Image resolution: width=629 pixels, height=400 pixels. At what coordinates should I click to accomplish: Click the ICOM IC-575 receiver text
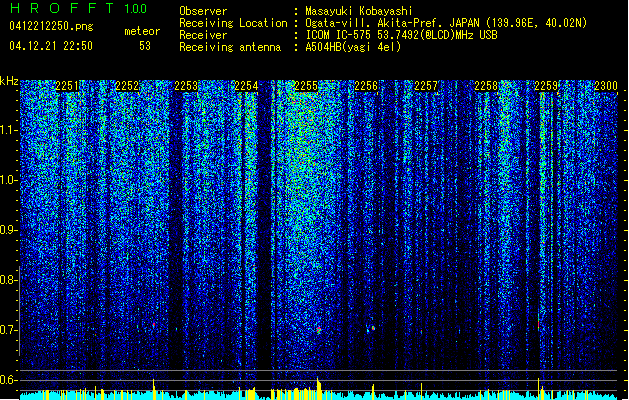[x=401, y=35]
